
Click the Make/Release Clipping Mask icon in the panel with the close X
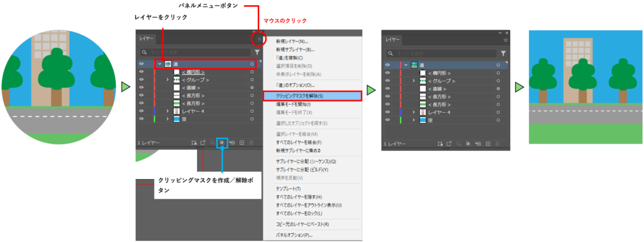[468, 144]
